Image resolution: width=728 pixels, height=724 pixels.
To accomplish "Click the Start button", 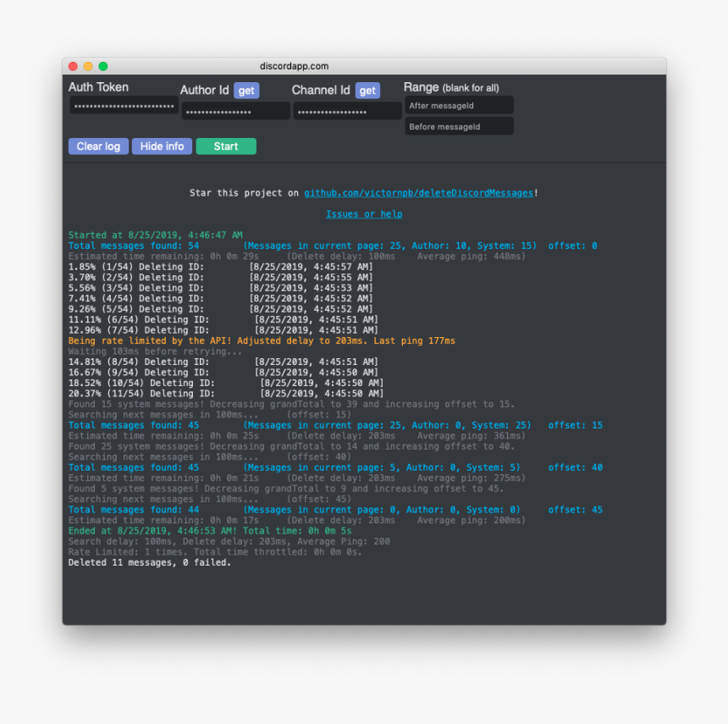I will click(x=226, y=146).
